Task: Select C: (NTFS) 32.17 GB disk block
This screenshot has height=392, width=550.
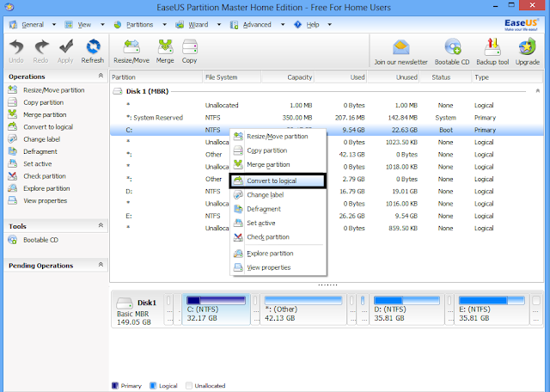Action: tap(216, 309)
